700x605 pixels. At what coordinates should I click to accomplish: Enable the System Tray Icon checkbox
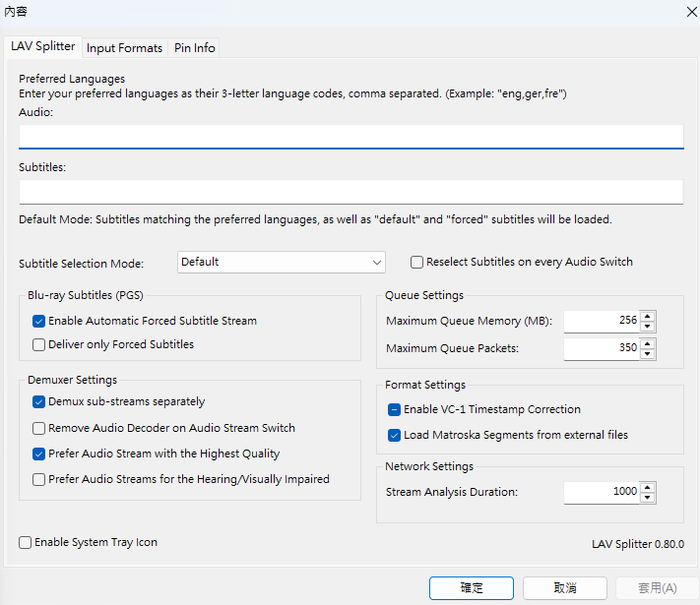pos(25,542)
